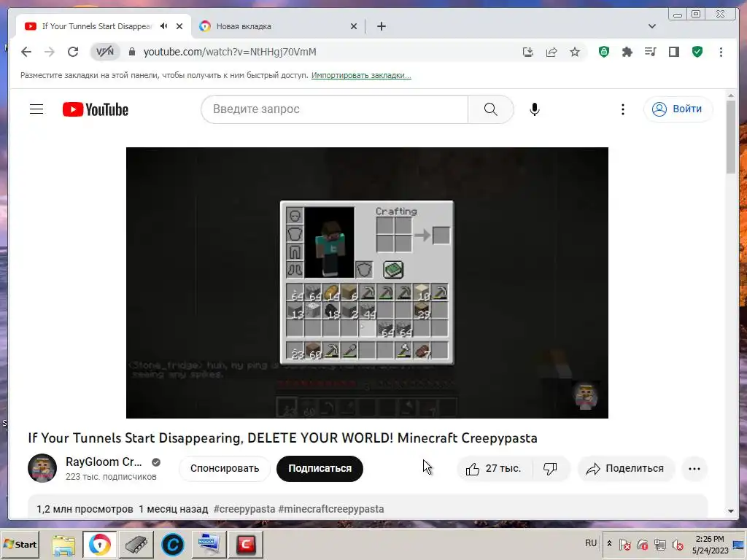Open the blue C taskbar application
The height and width of the screenshot is (560, 747).
172,545
